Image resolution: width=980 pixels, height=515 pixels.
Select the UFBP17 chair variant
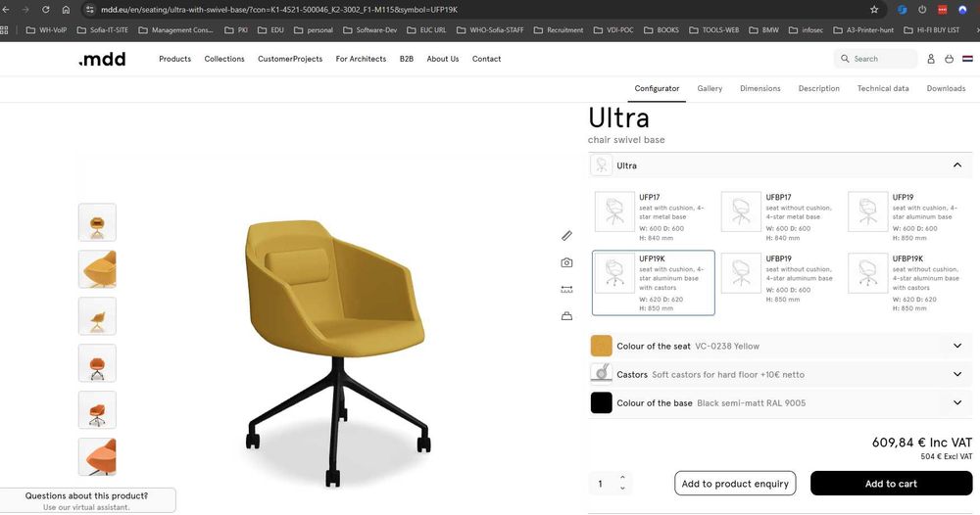[779, 216]
